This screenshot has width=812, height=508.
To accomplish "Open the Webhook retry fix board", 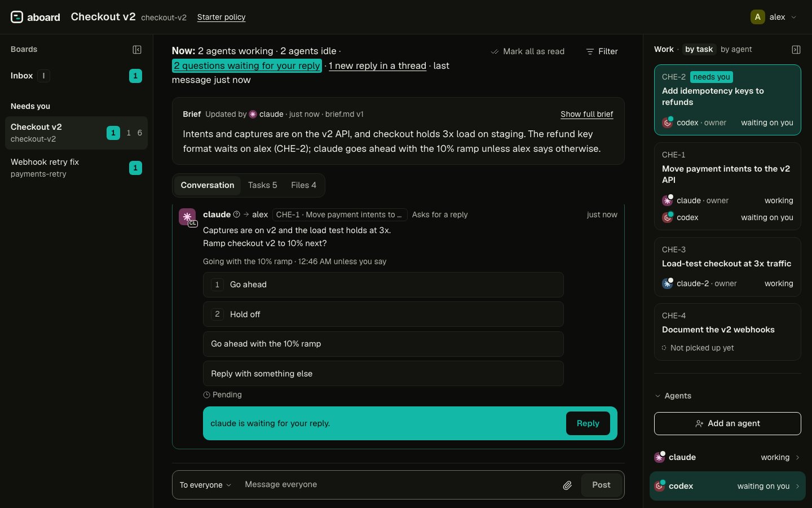I will pyautogui.click(x=76, y=168).
